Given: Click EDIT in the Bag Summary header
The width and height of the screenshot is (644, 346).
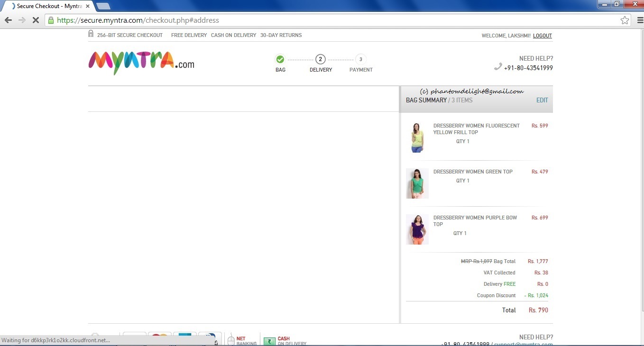Looking at the screenshot, I should click(x=542, y=100).
